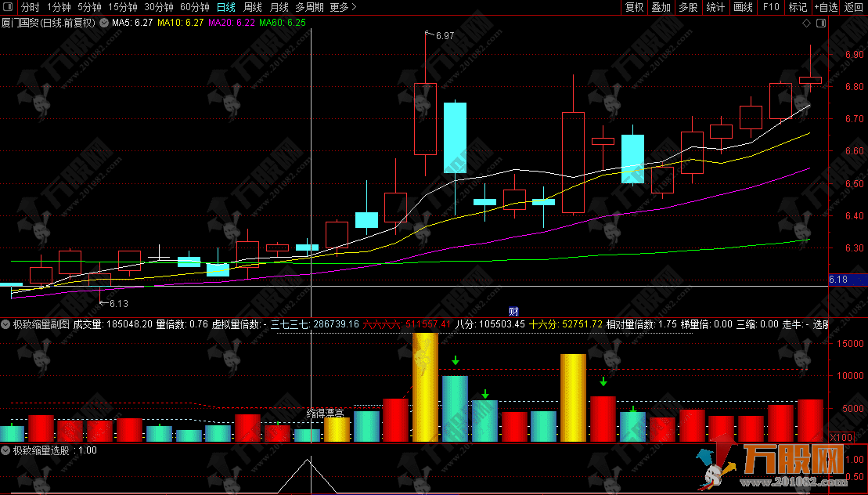Image resolution: width=868 pixels, height=495 pixels.
Task: Open the 更多 periods menu
Action: (x=343, y=7)
